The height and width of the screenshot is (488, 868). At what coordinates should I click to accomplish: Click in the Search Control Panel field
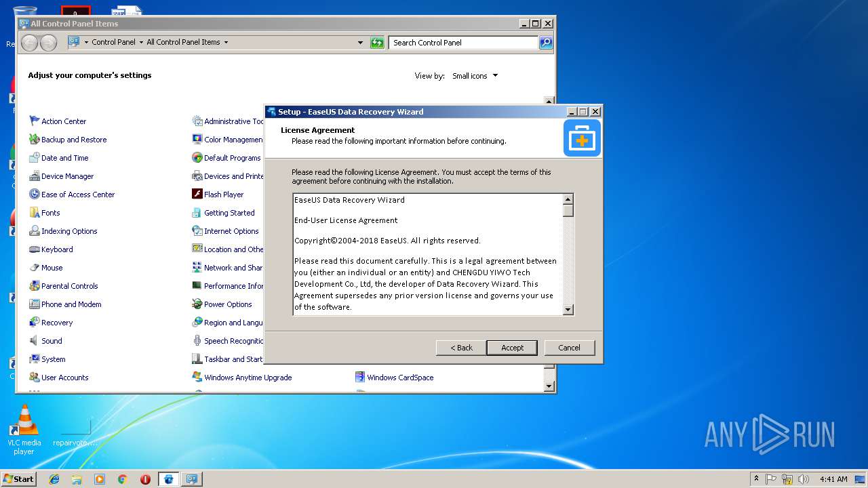tap(464, 43)
